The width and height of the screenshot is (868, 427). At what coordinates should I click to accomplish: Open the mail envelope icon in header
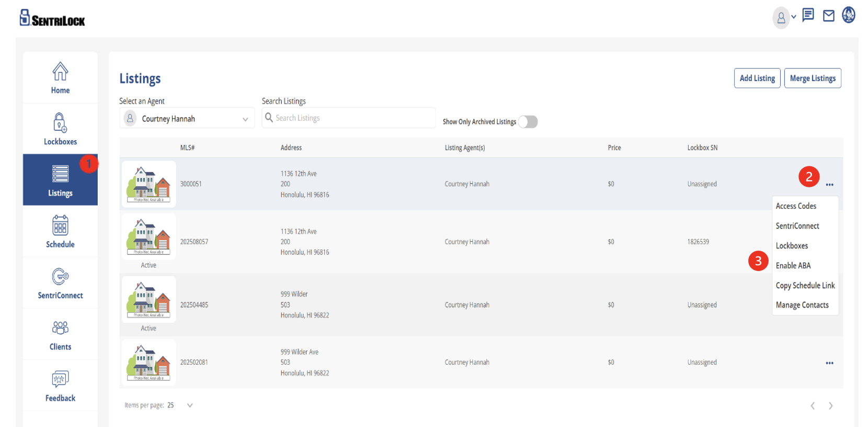[x=828, y=16]
